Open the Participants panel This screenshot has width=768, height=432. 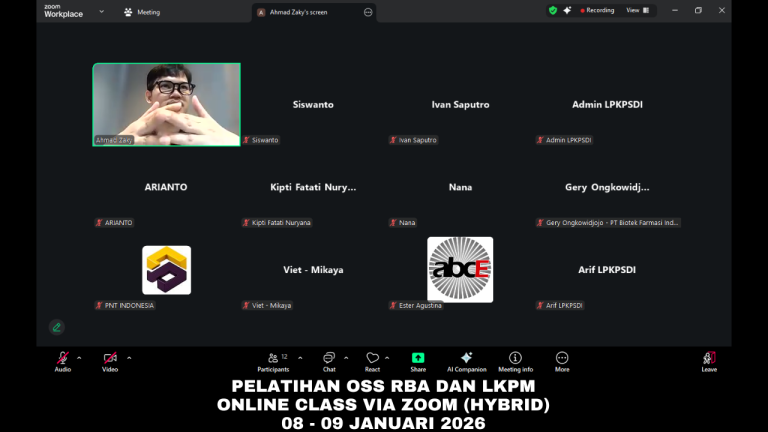(x=273, y=362)
